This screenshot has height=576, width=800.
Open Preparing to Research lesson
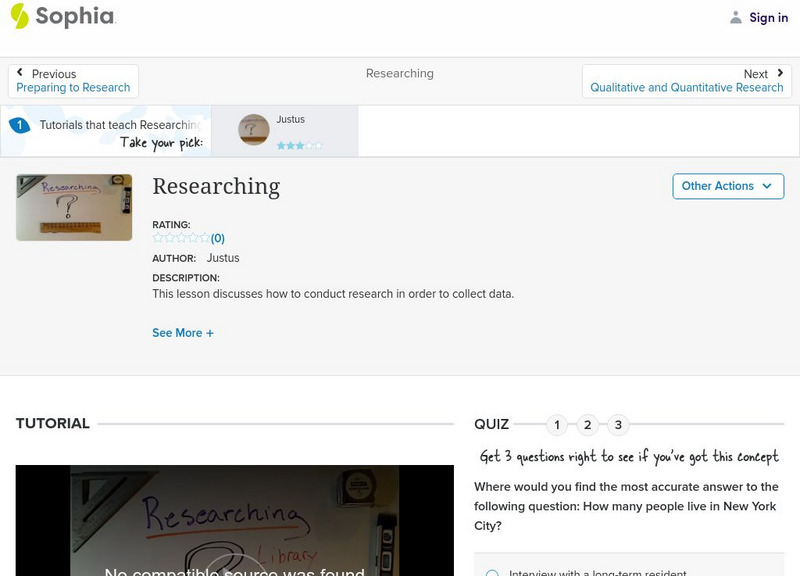pos(73,87)
